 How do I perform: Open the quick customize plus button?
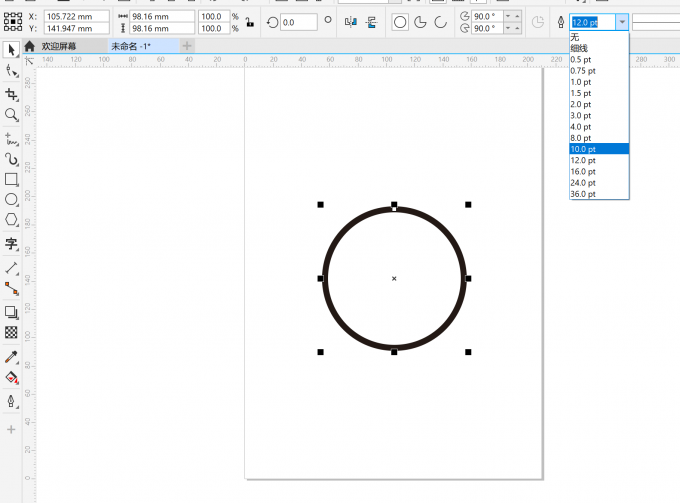(x=11, y=430)
